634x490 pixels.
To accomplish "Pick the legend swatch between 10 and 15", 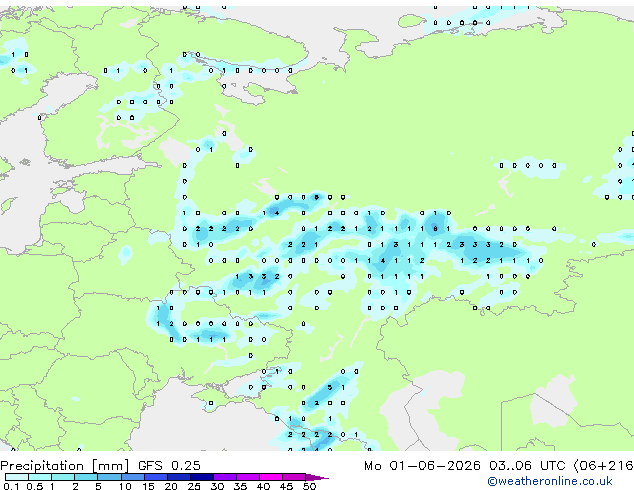I will (x=132, y=477).
